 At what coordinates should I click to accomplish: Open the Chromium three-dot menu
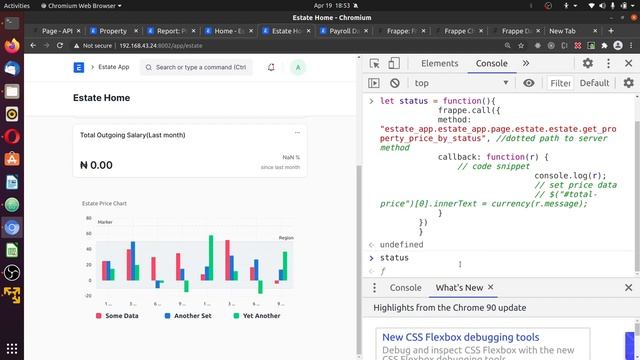(x=631, y=46)
